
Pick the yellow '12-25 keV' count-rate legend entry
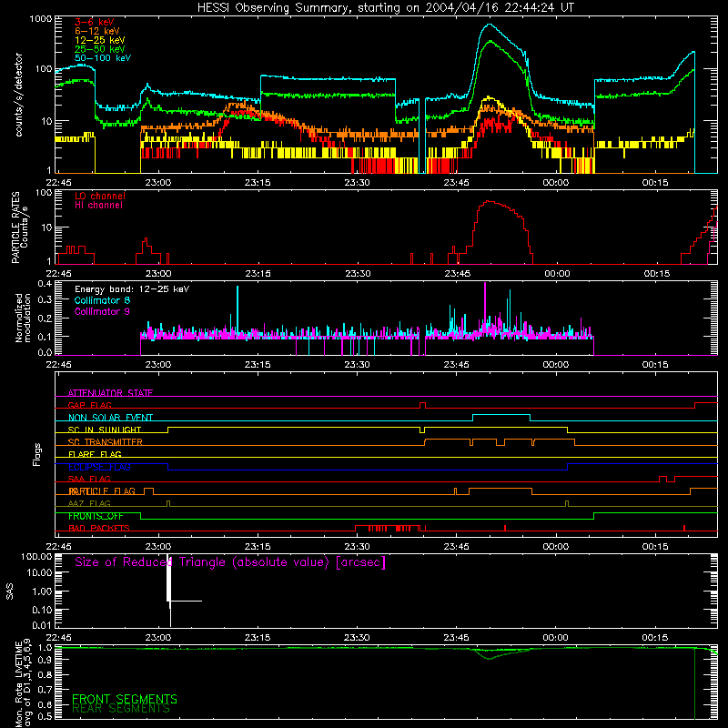(x=100, y=40)
